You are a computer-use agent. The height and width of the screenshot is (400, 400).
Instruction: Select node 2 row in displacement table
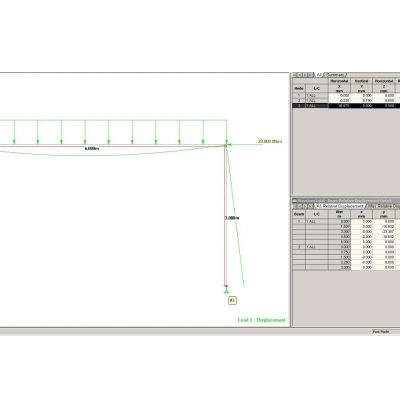click(x=346, y=100)
